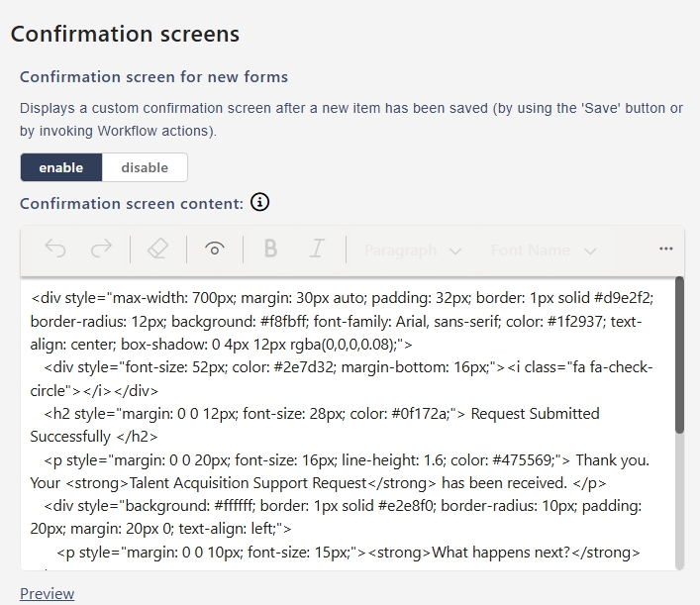
Task: Click the eraser clear formatting icon
Action: coord(157,250)
